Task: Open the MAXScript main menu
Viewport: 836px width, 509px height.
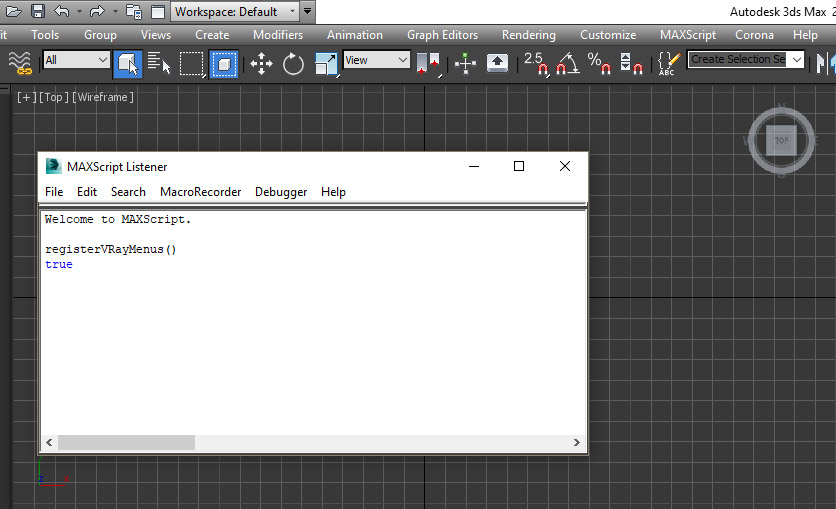Action: point(688,35)
